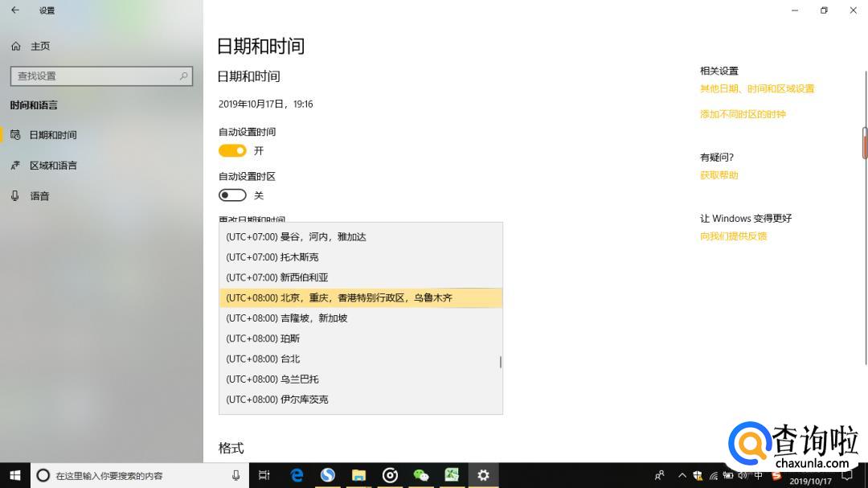This screenshot has height=488, width=868.
Task: Click the Settings gear on taskbar
Action: pos(483,475)
